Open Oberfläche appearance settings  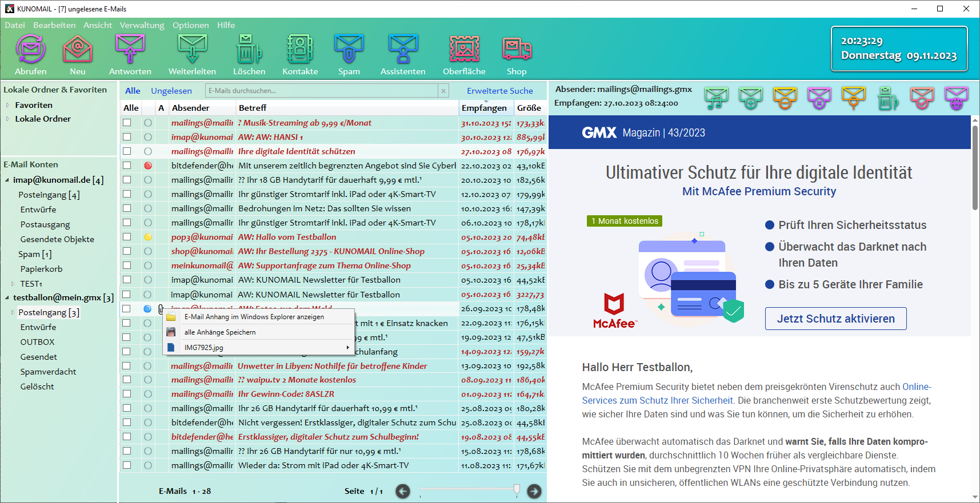coord(465,49)
